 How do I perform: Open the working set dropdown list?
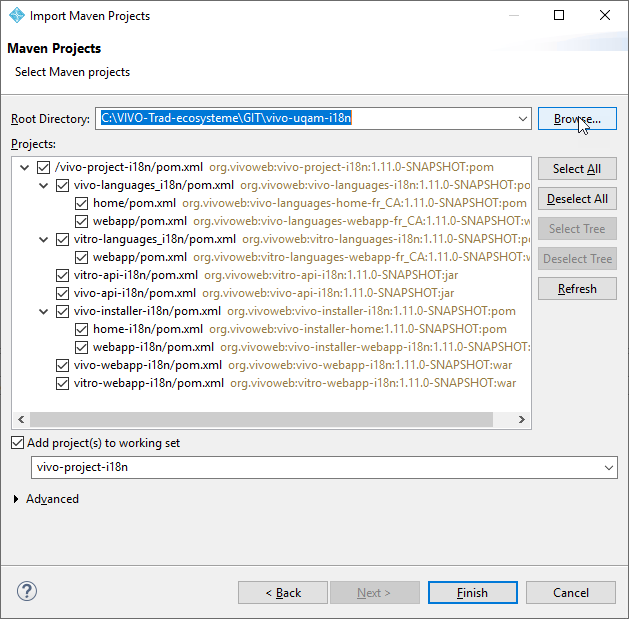609,467
